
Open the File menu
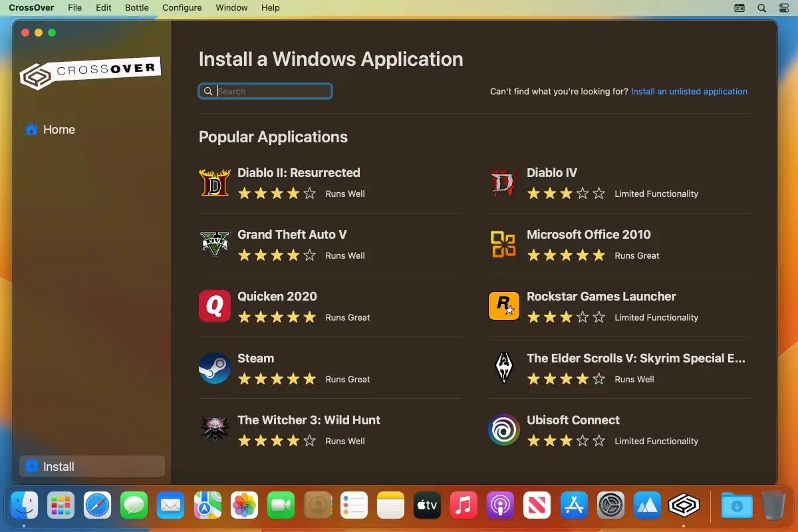75,7
